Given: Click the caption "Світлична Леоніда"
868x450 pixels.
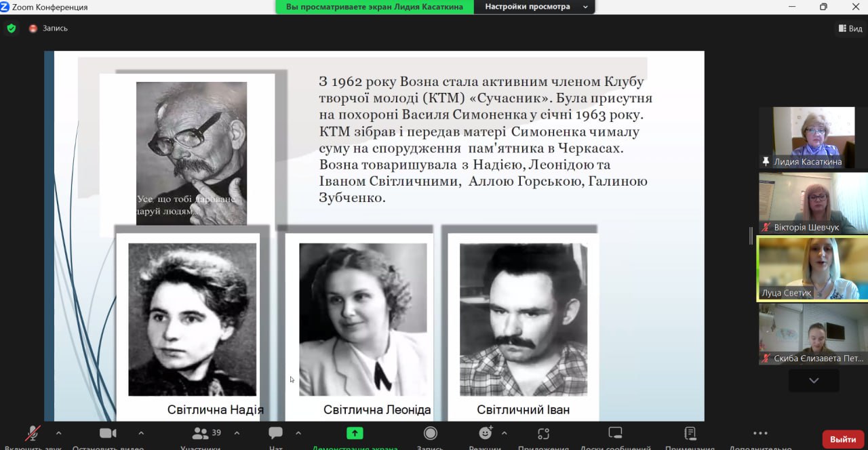Looking at the screenshot, I should click(377, 410).
